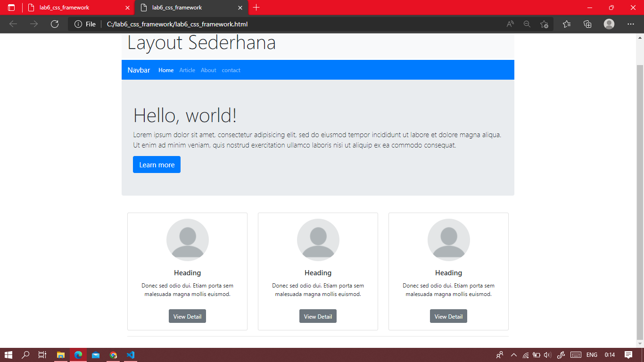
Task: Close the first lab6_css_framework tab
Action: 127,8
